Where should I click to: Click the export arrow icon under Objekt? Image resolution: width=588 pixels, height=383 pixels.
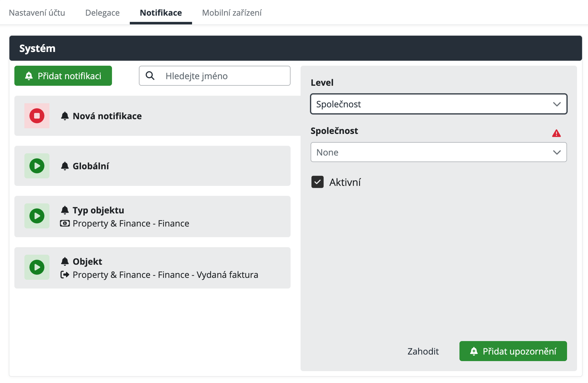tap(65, 275)
